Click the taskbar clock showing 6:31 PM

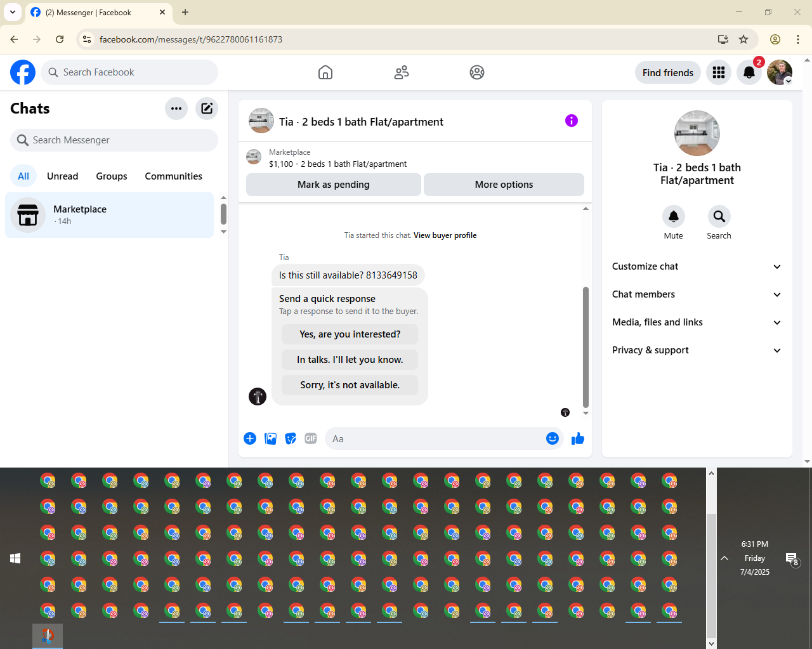[x=755, y=558]
